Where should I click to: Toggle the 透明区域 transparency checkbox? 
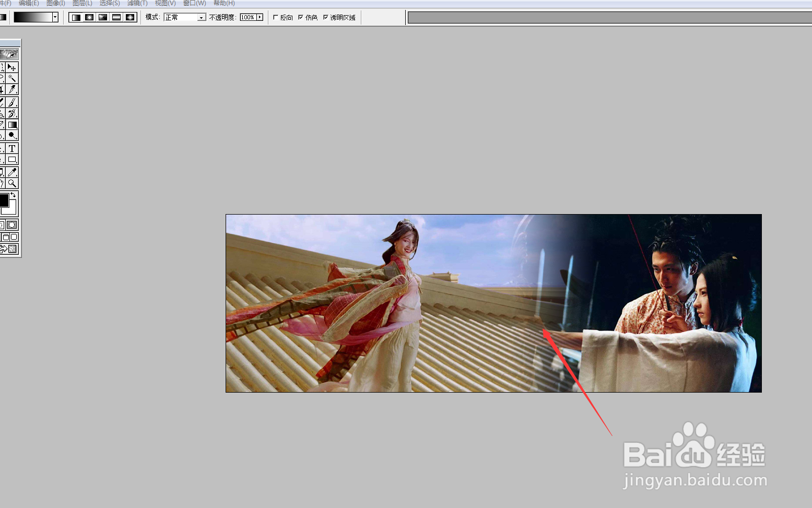tap(326, 17)
